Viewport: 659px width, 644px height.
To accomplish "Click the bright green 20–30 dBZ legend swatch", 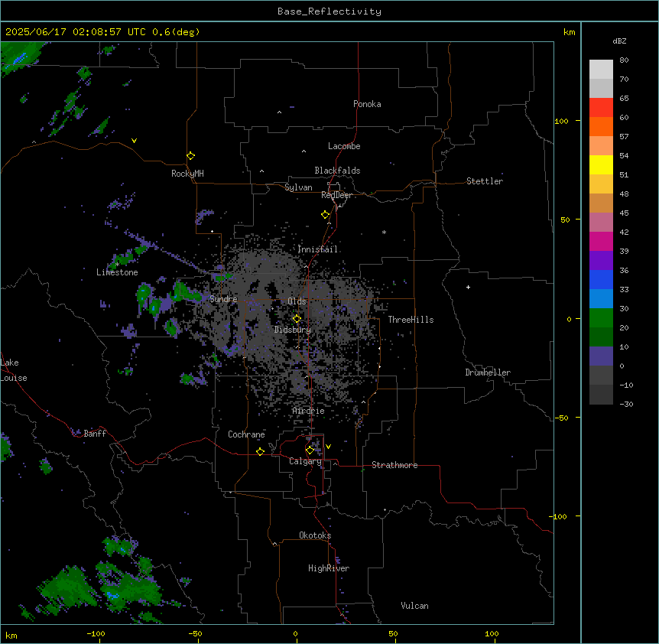I will 601,318.
